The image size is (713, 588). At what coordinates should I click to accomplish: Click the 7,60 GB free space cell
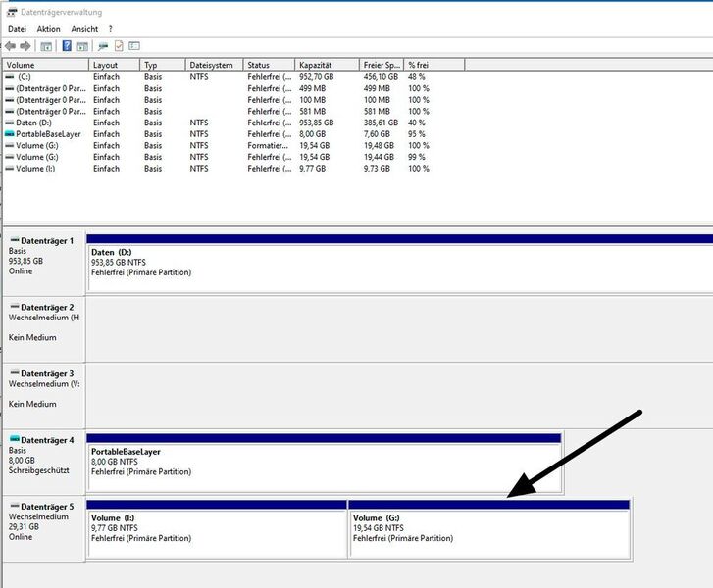point(377,134)
